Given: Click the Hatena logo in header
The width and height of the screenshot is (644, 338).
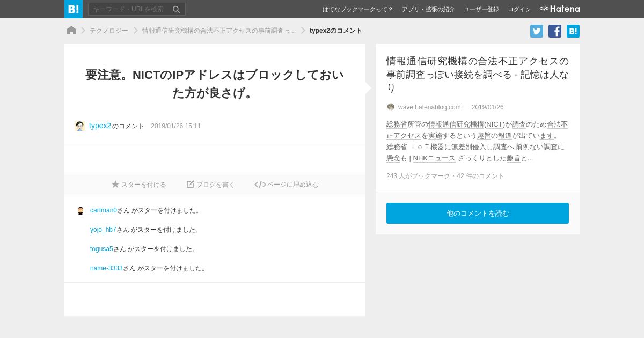Looking at the screenshot, I should [x=560, y=9].
